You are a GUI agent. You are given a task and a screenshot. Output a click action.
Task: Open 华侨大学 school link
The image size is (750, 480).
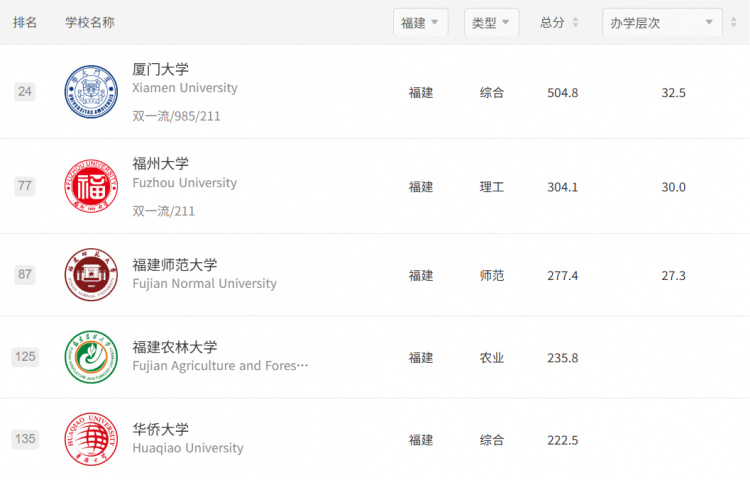coord(160,429)
